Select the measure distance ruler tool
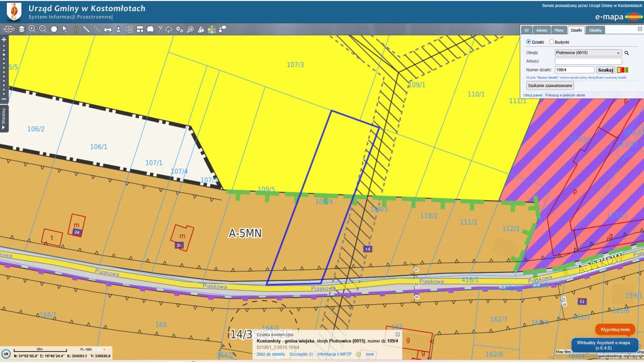 (x=87, y=29)
